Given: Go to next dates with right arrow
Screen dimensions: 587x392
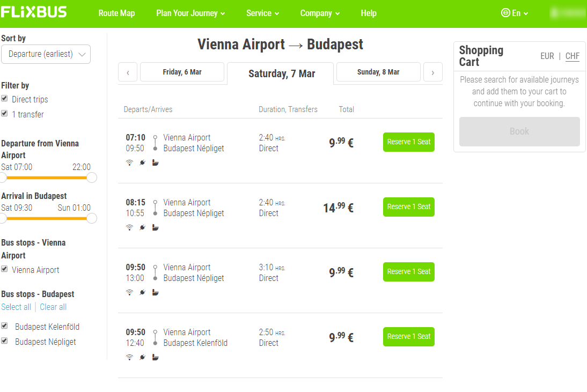Looking at the screenshot, I should (x=433, y=72).
